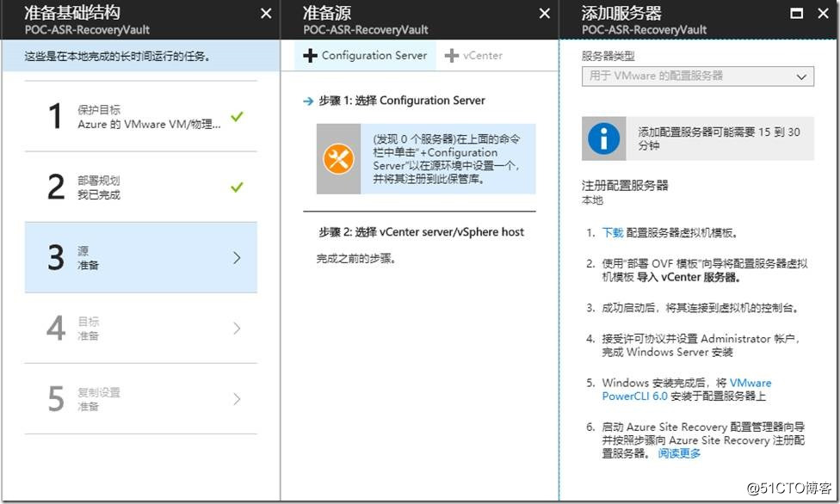Click the blue arrow beside 步骤 1
Viewport: 840px width, 504px height.
(308, 101)
